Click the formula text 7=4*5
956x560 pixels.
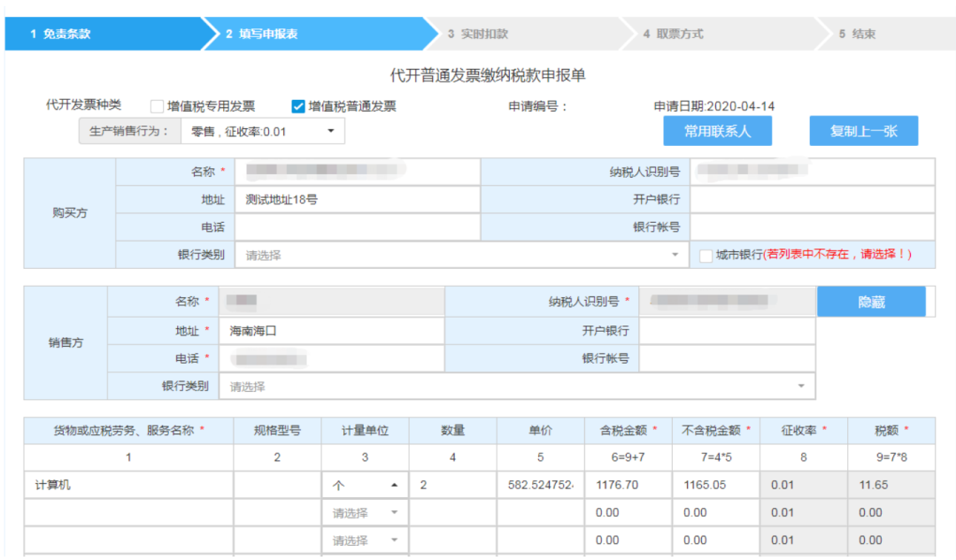pyautogui.click(x=716, y=457)
